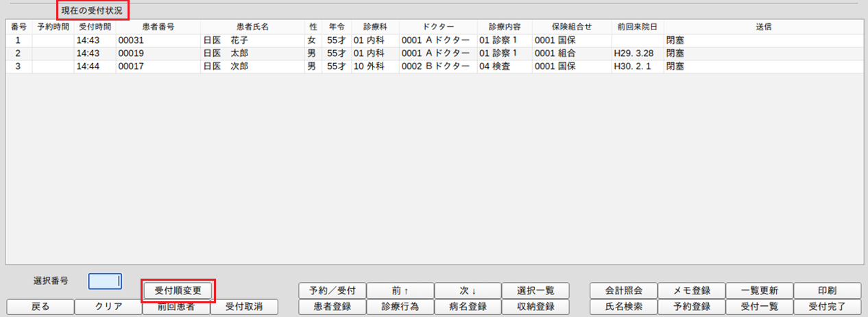Click the 選択一覧 button
Viewport: 868px width, 317px height.
[535, 290]
